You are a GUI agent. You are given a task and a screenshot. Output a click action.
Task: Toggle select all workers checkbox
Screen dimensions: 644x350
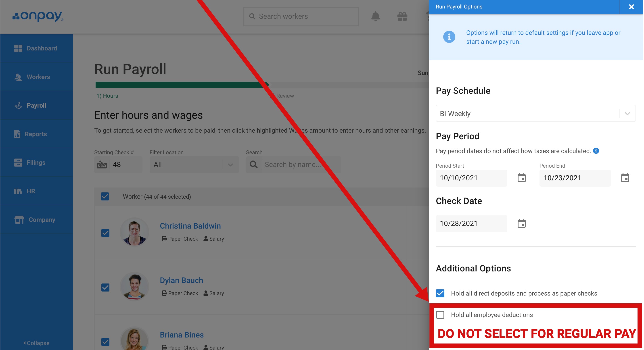coord(105,197)
